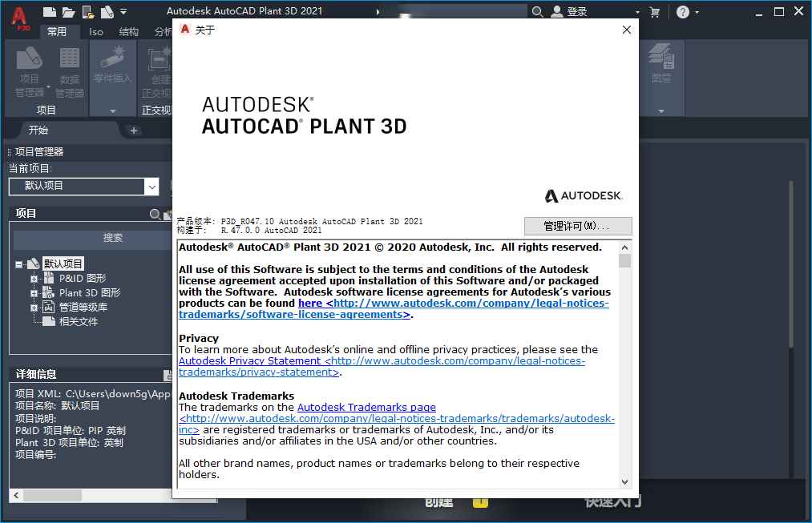The image size is (812, 523).
Task: Select P&ID 图形 tree item
Action: [x=82, y=278]
